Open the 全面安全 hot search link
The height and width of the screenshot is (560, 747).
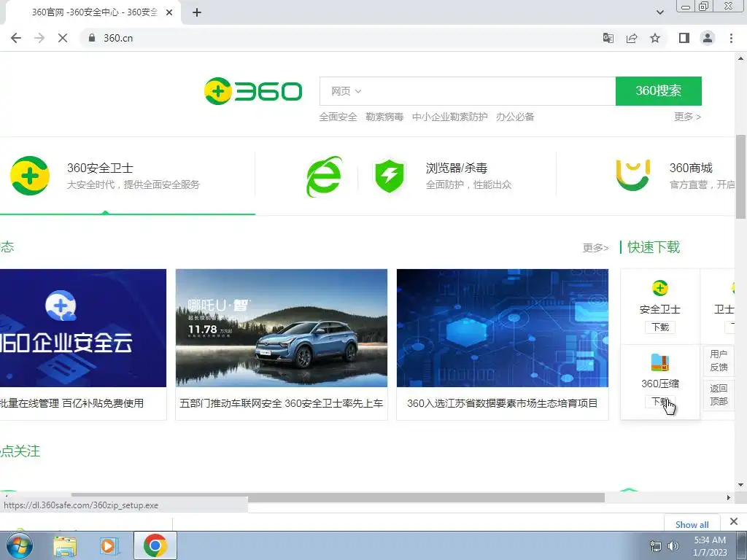pos(338,117)
